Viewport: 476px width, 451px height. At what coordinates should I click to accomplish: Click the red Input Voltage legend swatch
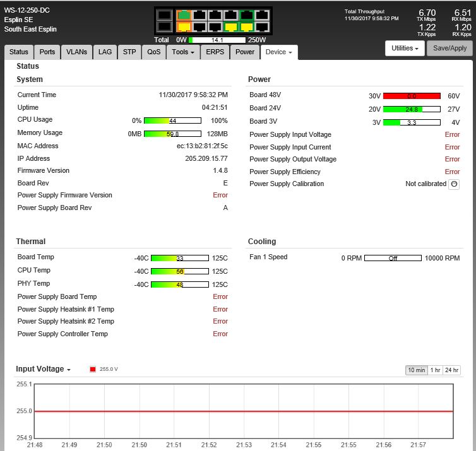point(92,369)
